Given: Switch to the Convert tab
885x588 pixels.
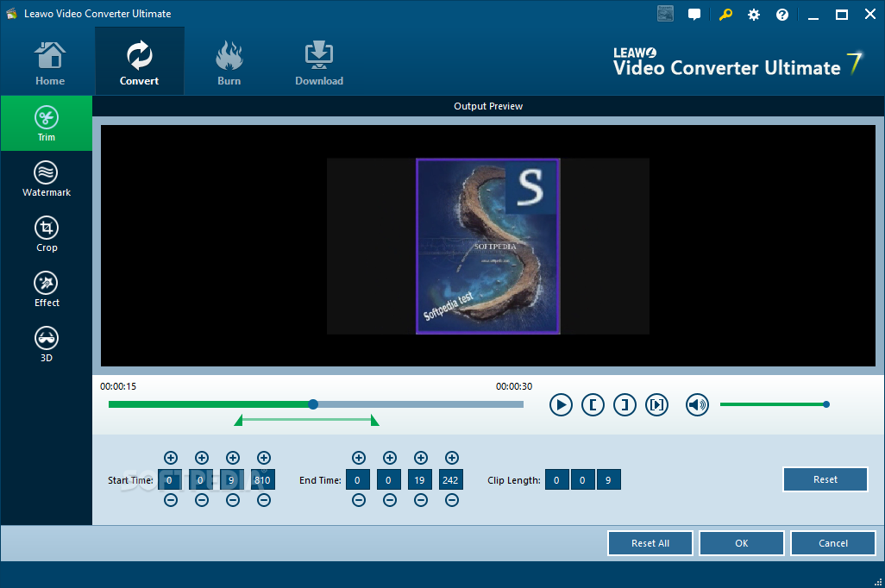Looking at the screenshot, I should coord(140,61).
